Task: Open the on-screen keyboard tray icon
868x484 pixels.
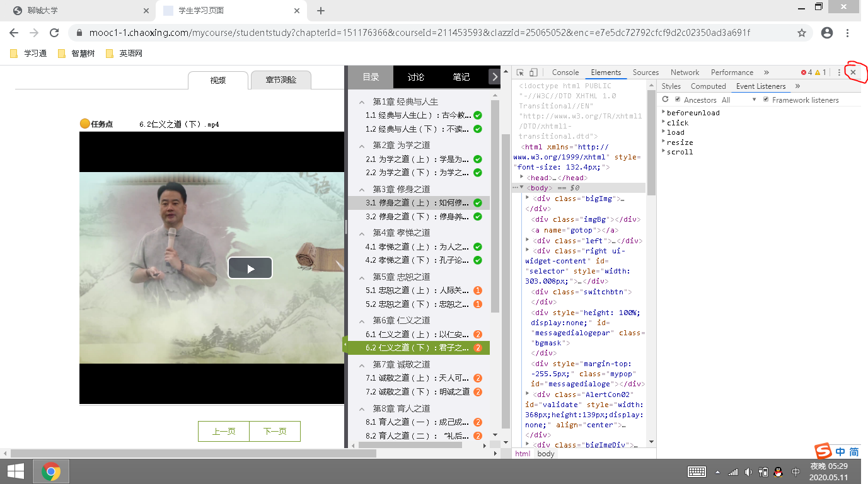Action: (697, 471)
